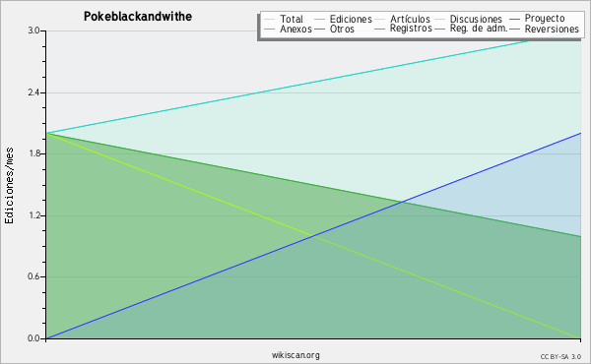Select the Artículos legend label
This screenshot has width=591, height=364.
click(x=410, y=19)
